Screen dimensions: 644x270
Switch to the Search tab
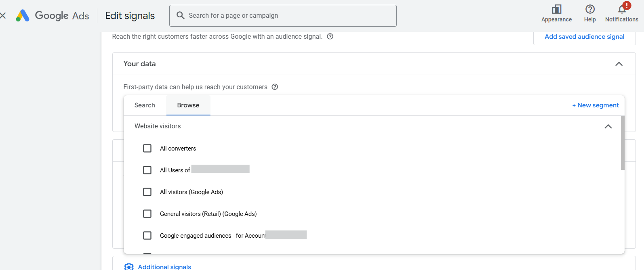pos(145,105)
